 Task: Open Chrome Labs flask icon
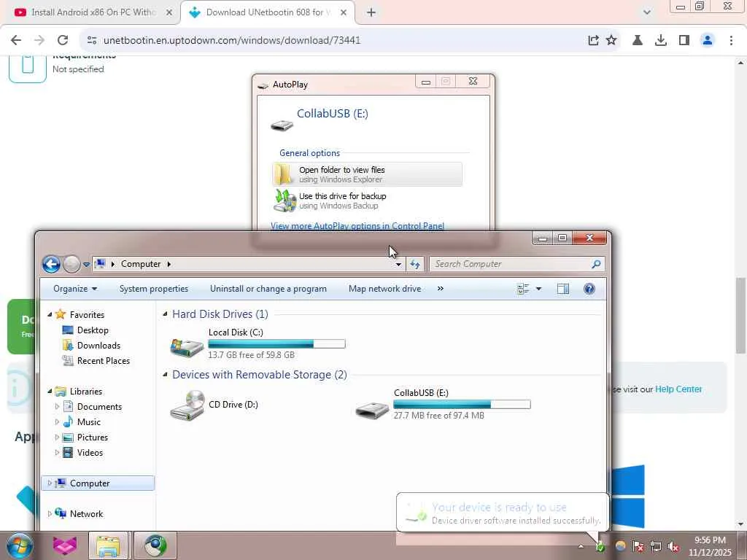point(638,40)
